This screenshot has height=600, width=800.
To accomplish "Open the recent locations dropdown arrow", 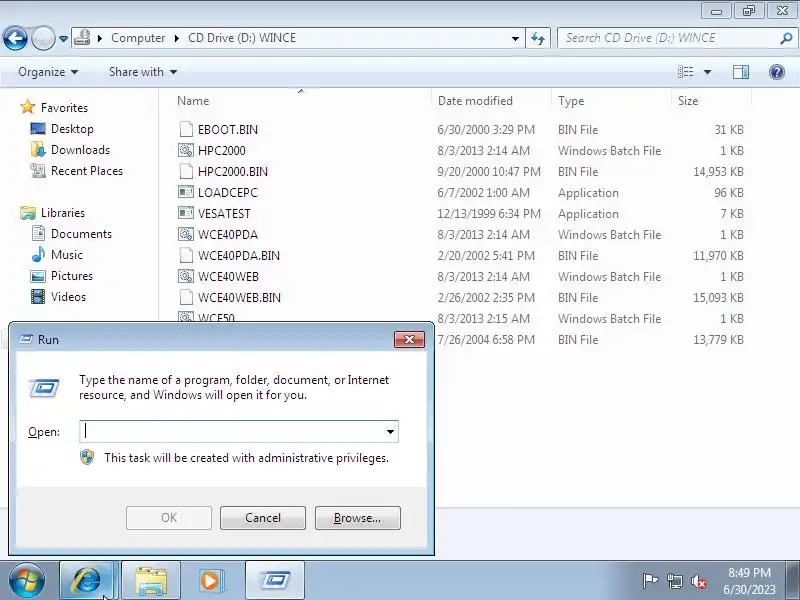I will [63, 38].
